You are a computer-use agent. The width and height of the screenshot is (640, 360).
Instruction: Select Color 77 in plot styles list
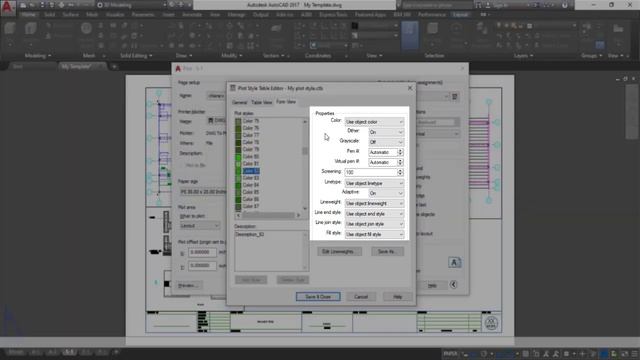(251, 135)
